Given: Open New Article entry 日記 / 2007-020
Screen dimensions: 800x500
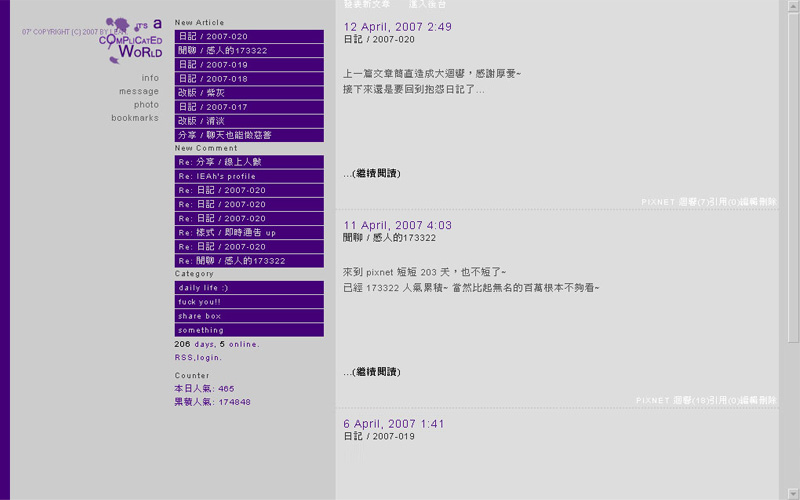Looking at the screenshot, I should 249,36.
